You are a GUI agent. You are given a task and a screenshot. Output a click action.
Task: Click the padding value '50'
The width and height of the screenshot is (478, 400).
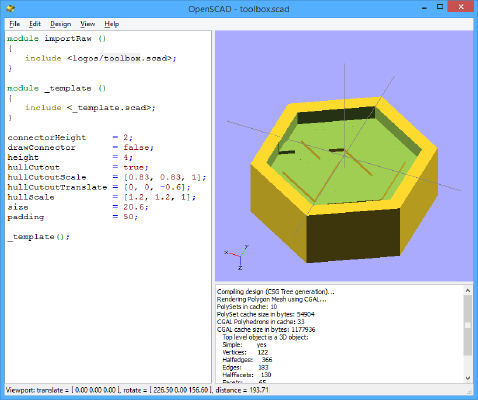[130, 217]
